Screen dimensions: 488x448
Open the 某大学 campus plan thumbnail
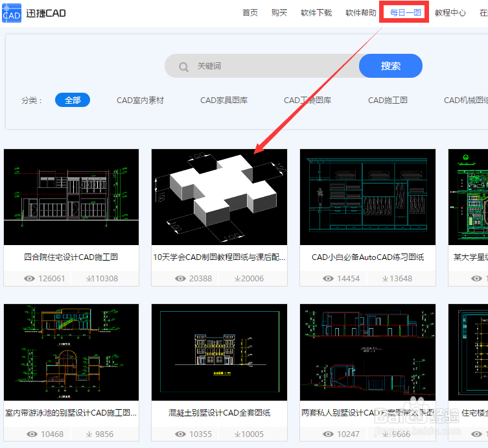pos(468,197)
